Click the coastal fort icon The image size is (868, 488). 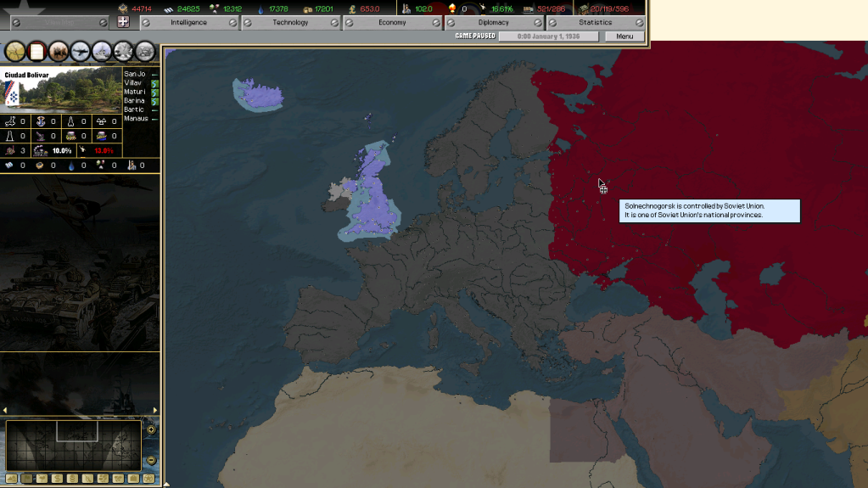[101, 136]
